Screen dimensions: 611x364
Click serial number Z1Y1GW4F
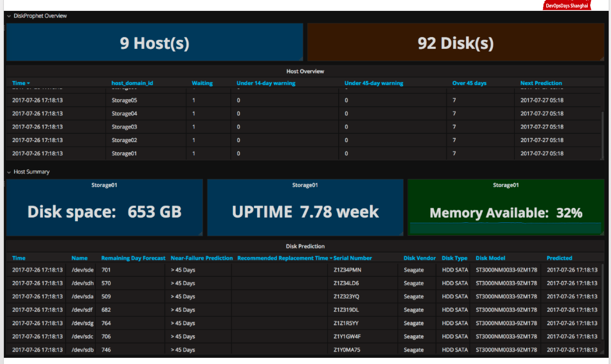(x=347, y=337)
